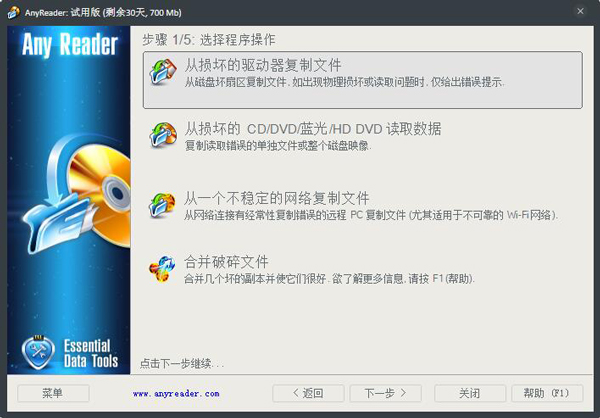Click the damaged drive copy-files icon
This screenshot has width=600, height=418.
coord(163,72)
